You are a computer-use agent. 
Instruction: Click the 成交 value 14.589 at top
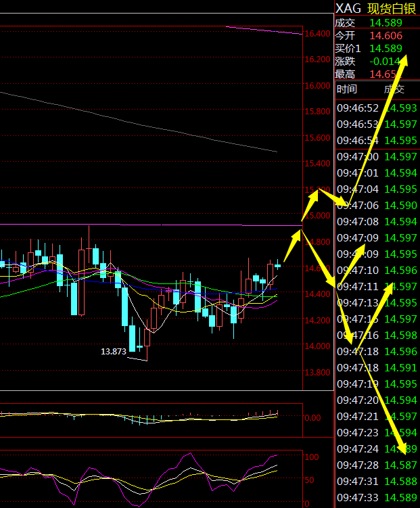[386, 23]
